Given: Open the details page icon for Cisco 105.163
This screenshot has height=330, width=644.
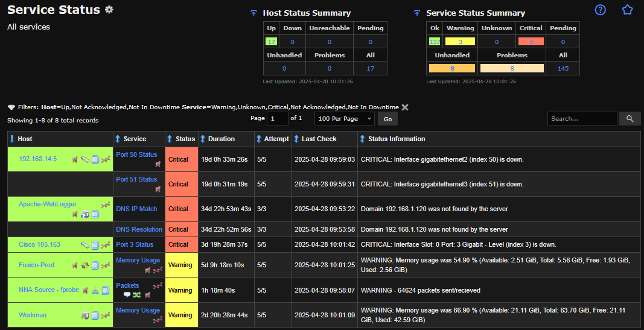Looking at the screenshot, I should pyautogui.click(x=95, y=245).
